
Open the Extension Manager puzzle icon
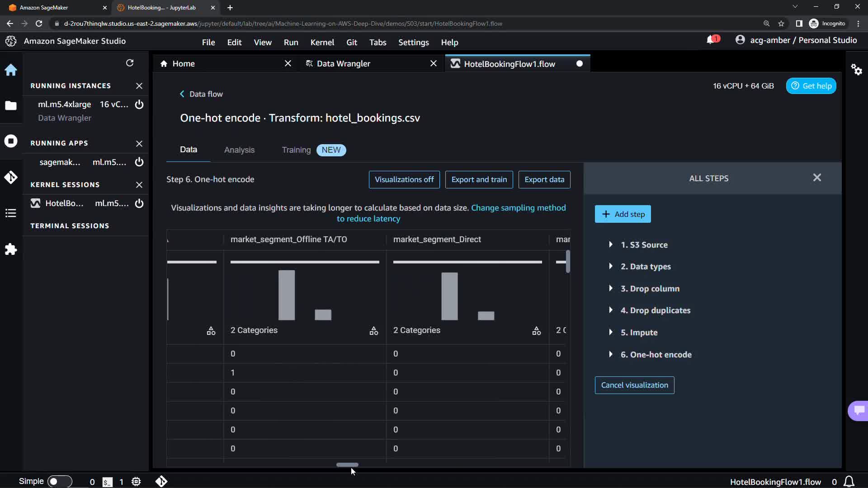(x=11, y=249)
